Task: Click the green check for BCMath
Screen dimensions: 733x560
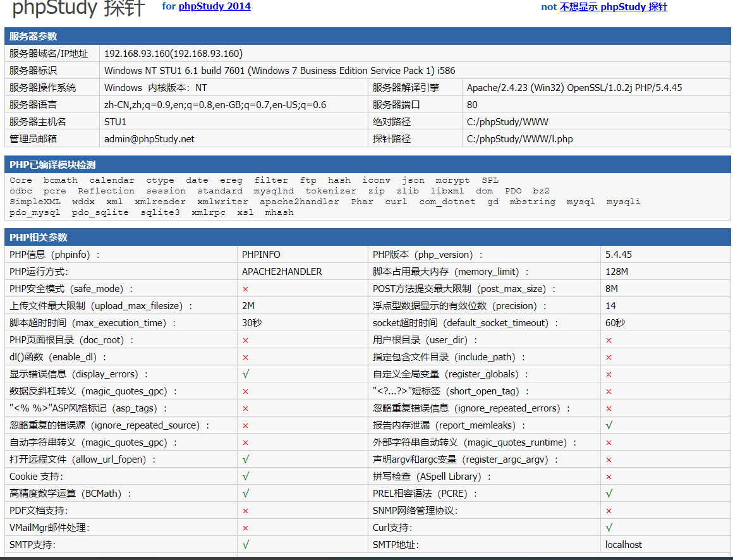Action: (245, 494)
